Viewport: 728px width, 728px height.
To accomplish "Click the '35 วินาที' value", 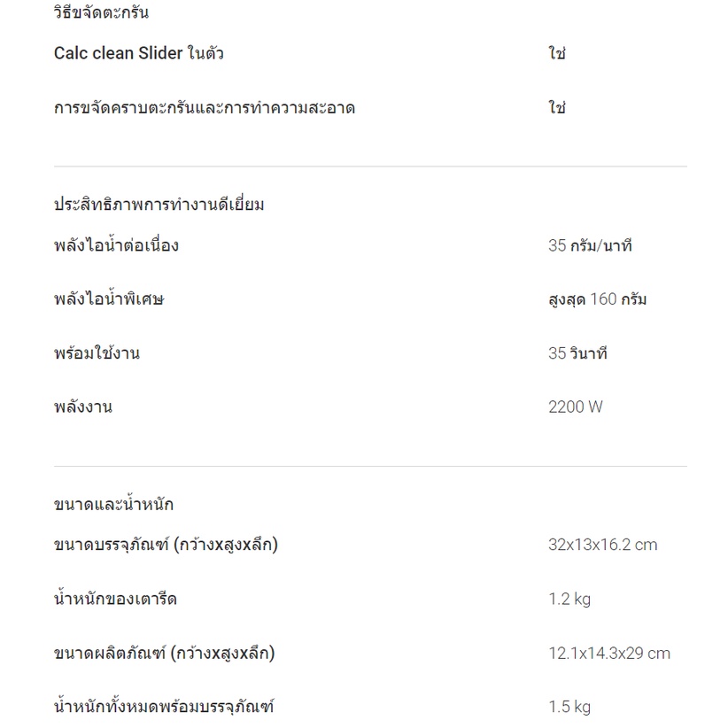I will click(577, 353).
